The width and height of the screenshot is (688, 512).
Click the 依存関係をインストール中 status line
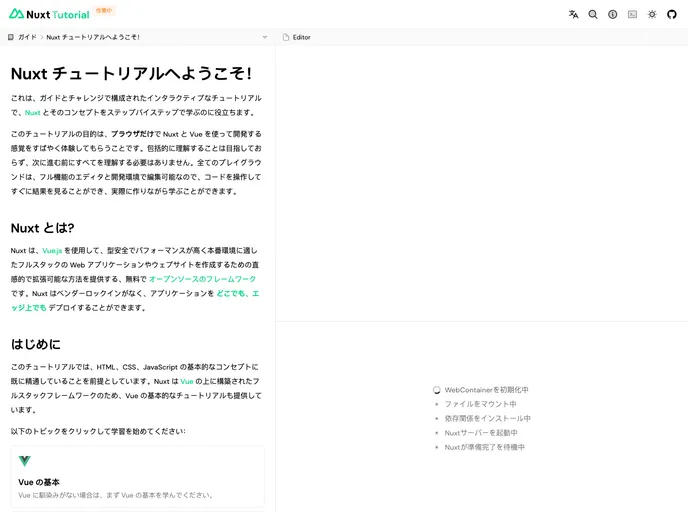click(x=487, y=419)
